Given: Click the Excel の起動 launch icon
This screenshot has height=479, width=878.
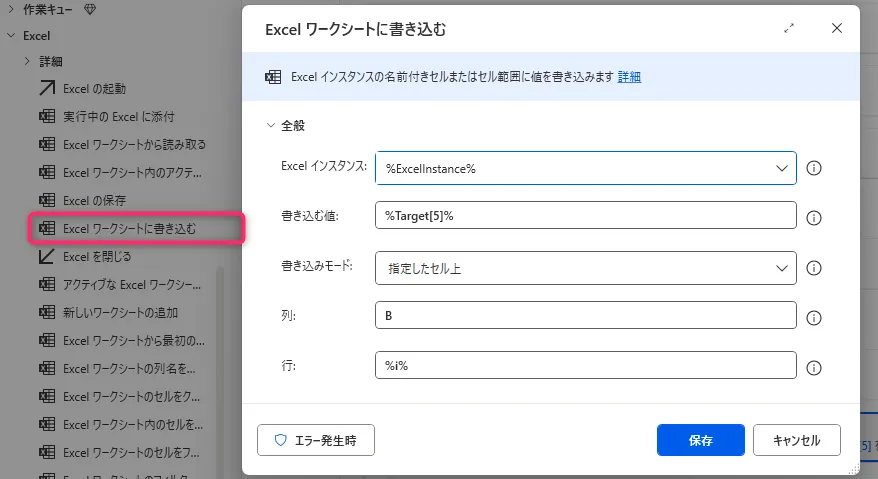Looking at the screenshot, I should pos(46,88).
